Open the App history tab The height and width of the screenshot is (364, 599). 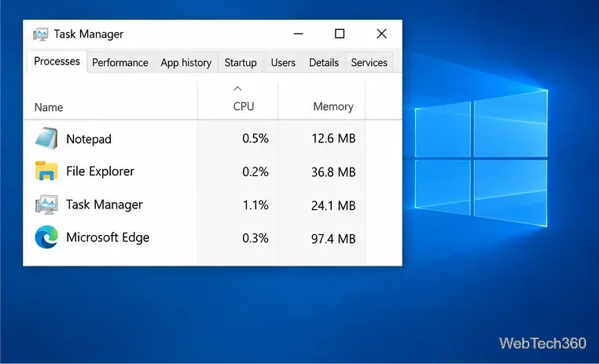186,63
